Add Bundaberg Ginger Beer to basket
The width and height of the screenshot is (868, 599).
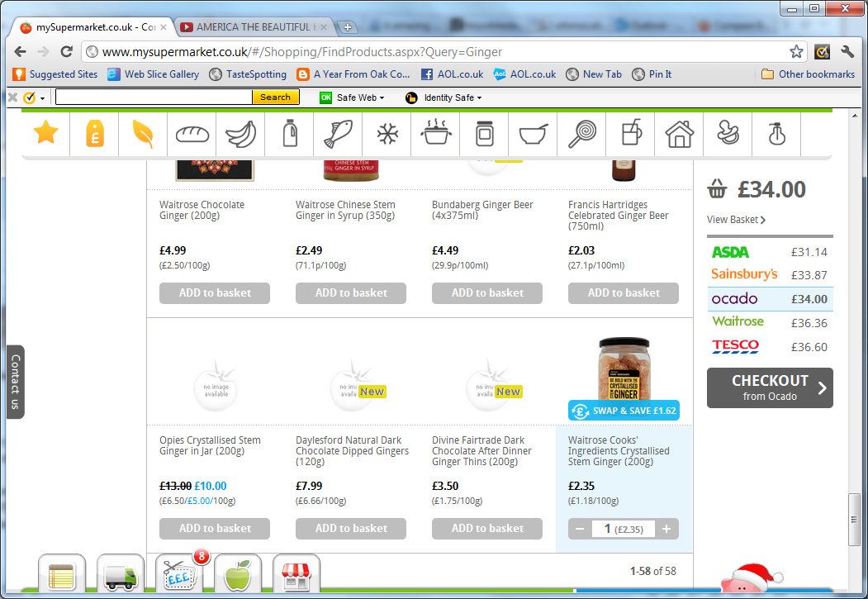[x=487, y=292]
